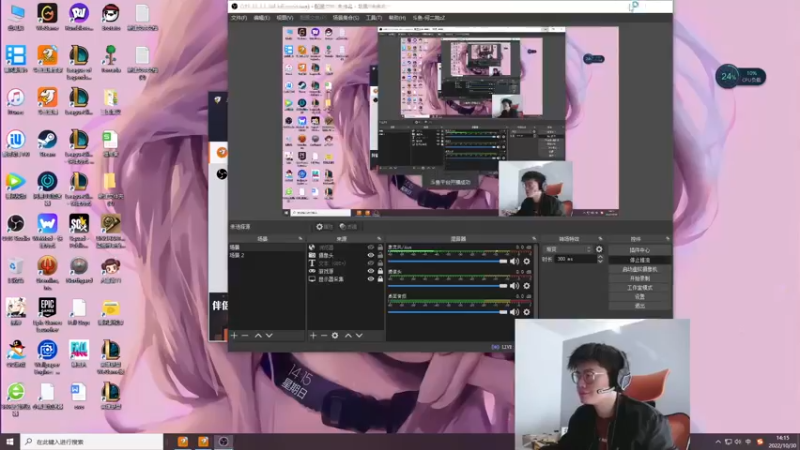The height and width of the screenshot is (450, 800).
Task: Move scene down with Scenes panel down arrow
Action: (x=269, y=335)
